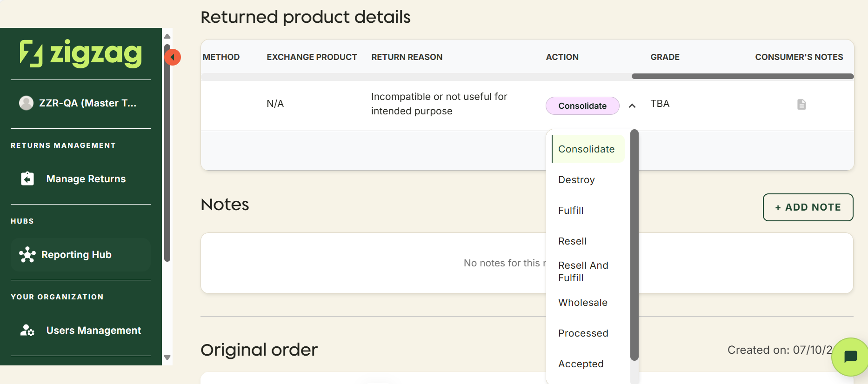
Task: Open the consumer's notes document icon
Action: click(x=801, y=105)
